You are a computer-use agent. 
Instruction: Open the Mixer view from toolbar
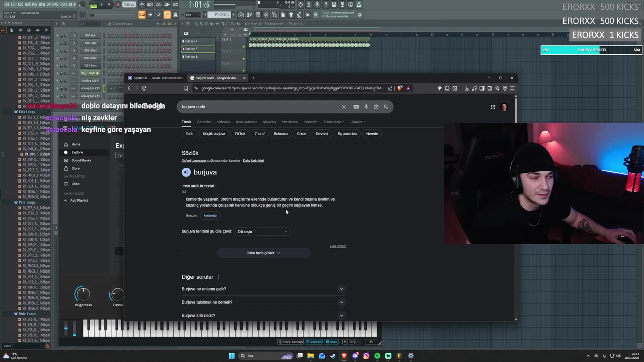(x=266, y=15)
